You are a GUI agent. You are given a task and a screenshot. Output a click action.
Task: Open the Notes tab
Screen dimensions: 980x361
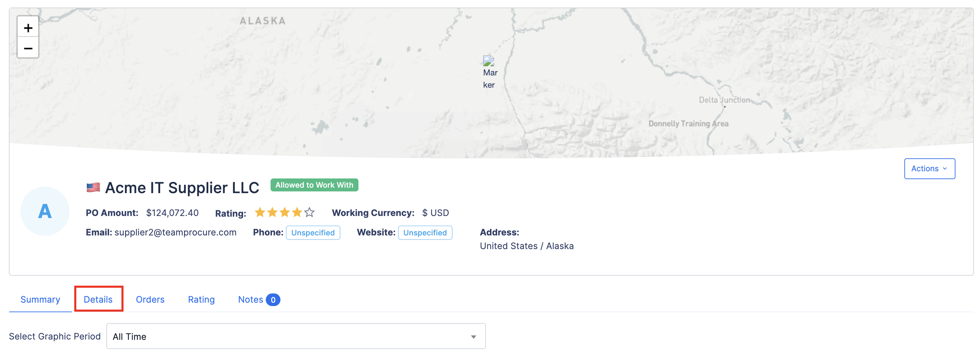click(x=250, y=300)
